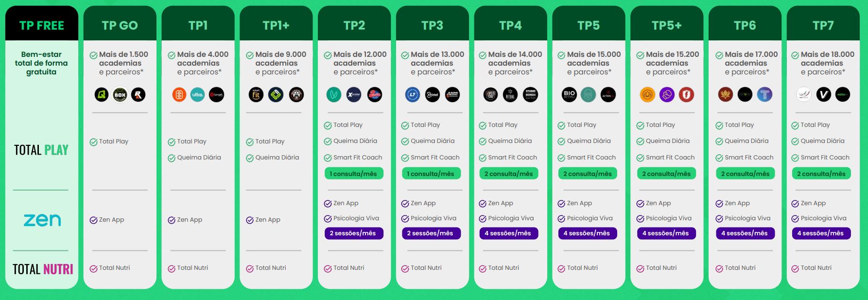This screenshot has height=300, width=868.
Task: Click the 4 sessões/mês badge in TP6
Action: click(745, 233)
